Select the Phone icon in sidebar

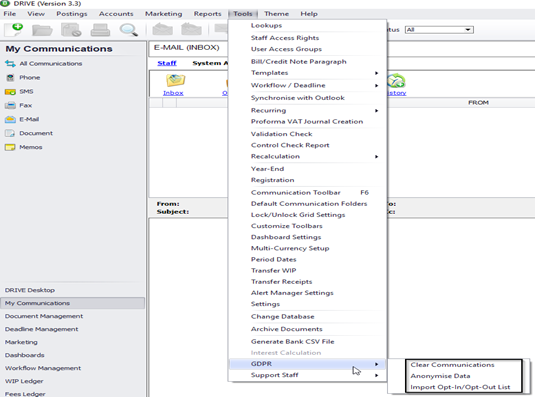[x=10, y=77]
